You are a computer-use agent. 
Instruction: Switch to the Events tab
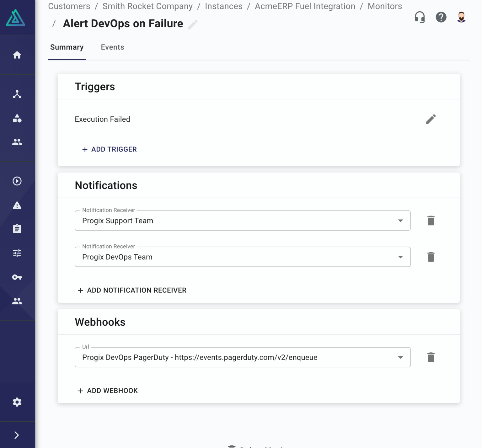112,47
